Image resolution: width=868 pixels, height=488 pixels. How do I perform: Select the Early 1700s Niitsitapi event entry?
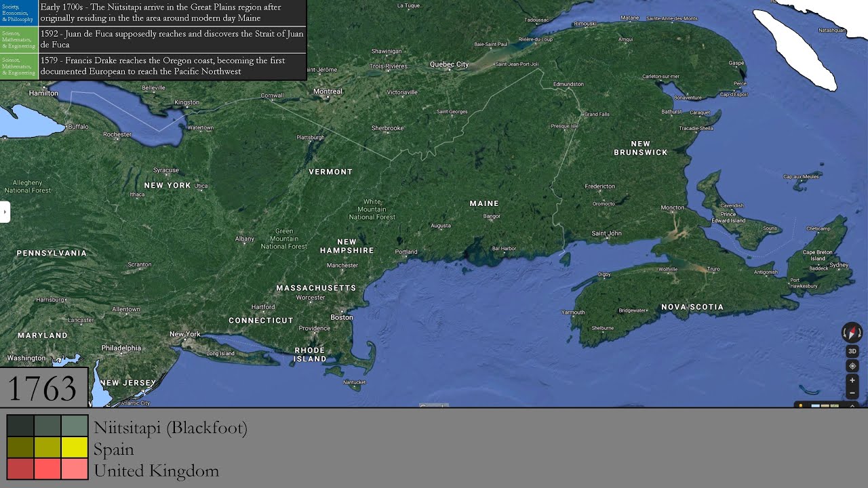coord(172,13)
